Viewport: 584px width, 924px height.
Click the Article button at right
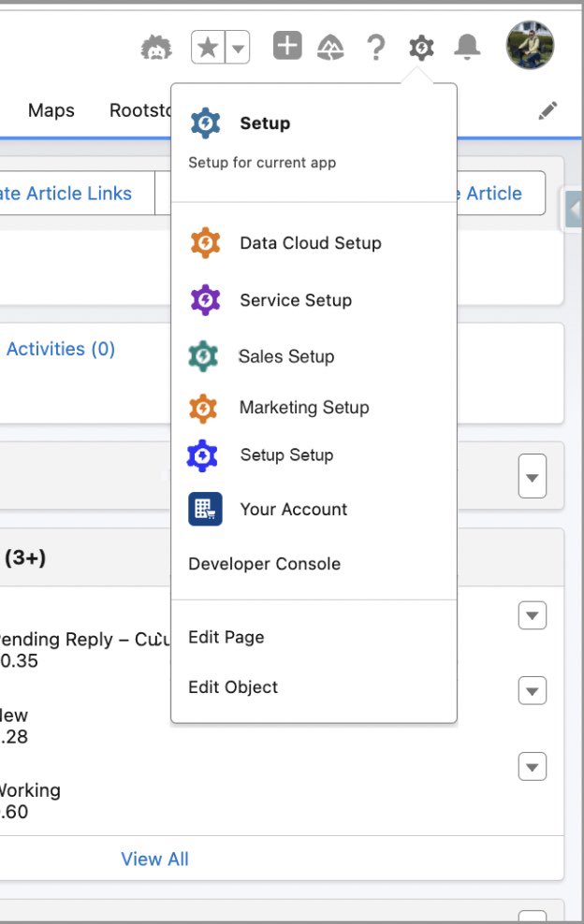click(x=500, y=193)
